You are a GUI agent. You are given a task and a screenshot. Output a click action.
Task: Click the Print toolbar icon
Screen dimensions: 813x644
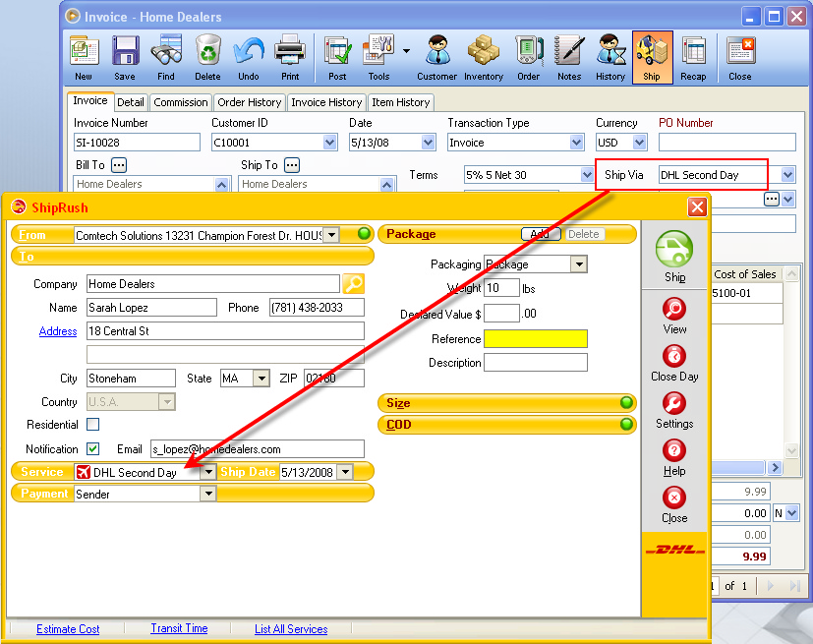tap(290, 51)
